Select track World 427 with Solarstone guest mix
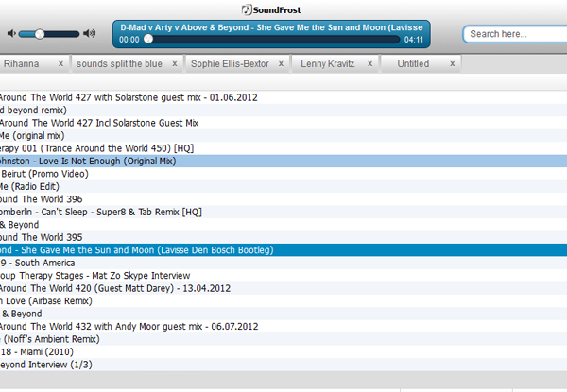 283,97
